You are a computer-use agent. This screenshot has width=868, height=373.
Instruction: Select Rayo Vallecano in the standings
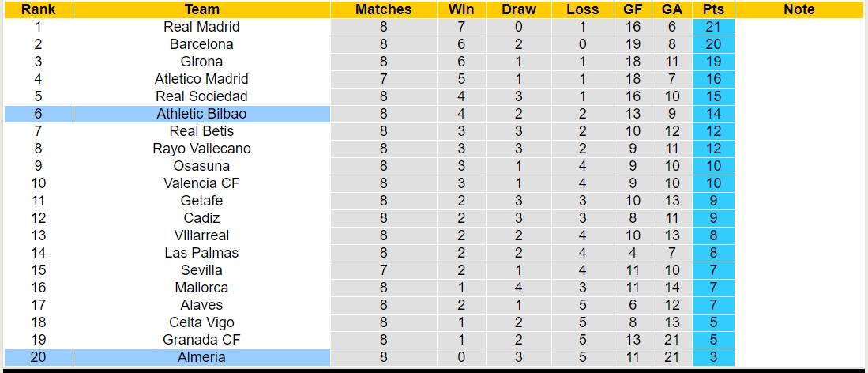[x=201, y=149]
